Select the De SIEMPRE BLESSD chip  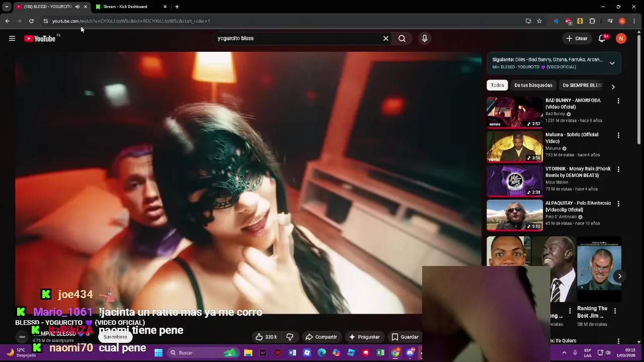pyautogui.click(x=582, y=85)
